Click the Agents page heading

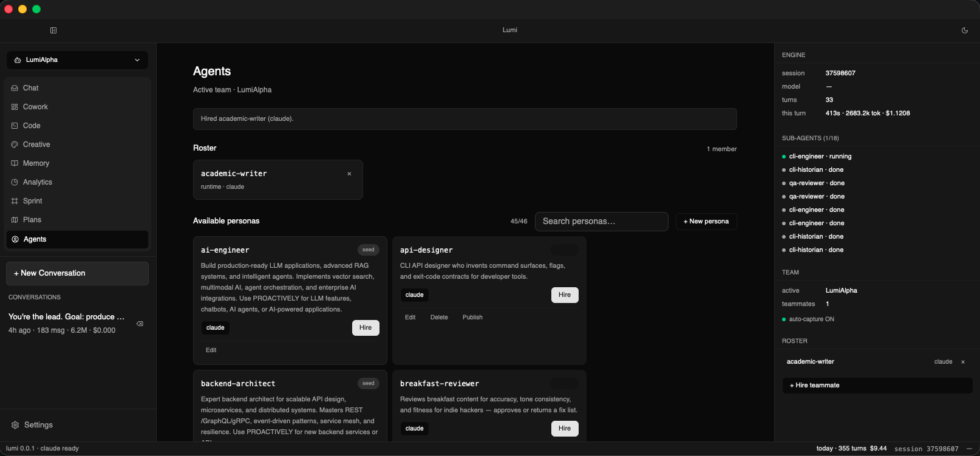click(x=212, y=72)
